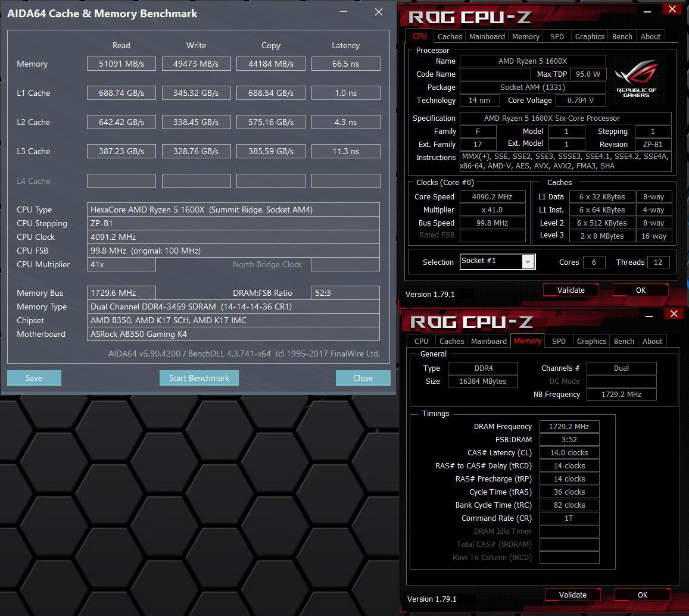Click CAS# Latency value 14.0 clocks

[569, 453]
